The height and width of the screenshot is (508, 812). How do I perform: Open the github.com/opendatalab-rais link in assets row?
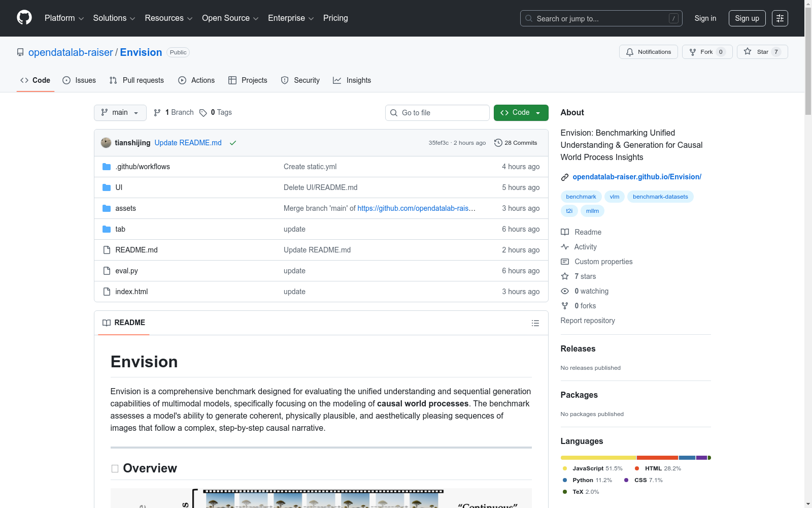(416, 208)
